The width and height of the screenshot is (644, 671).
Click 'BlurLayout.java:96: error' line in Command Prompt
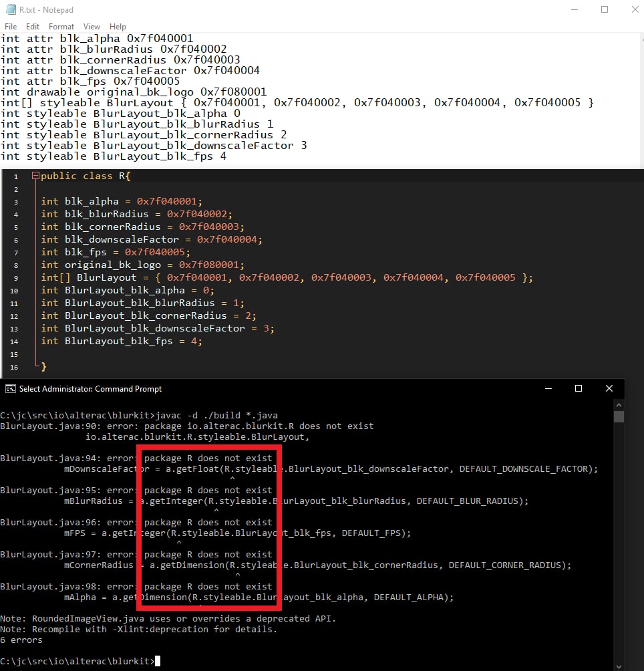(136, 522)
